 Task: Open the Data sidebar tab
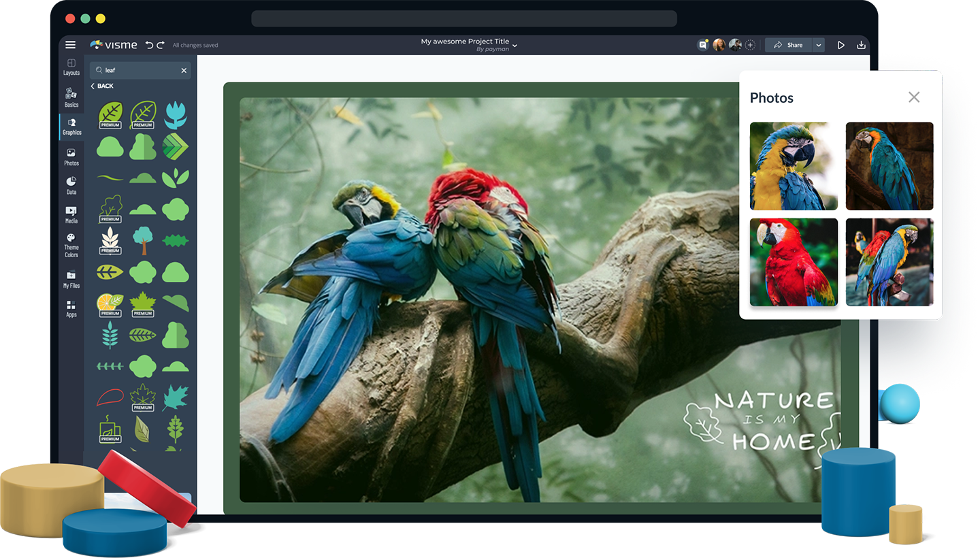tap(71, 186)
